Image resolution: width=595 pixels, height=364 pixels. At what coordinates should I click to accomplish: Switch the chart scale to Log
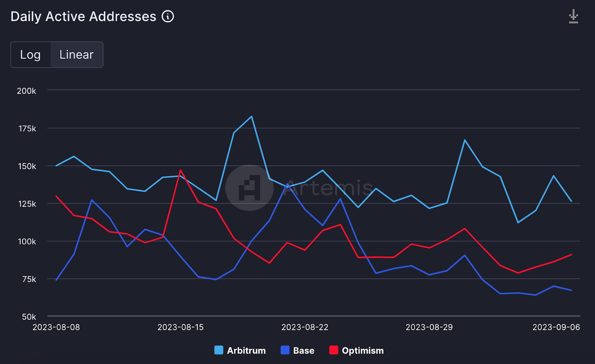[30, 55]
